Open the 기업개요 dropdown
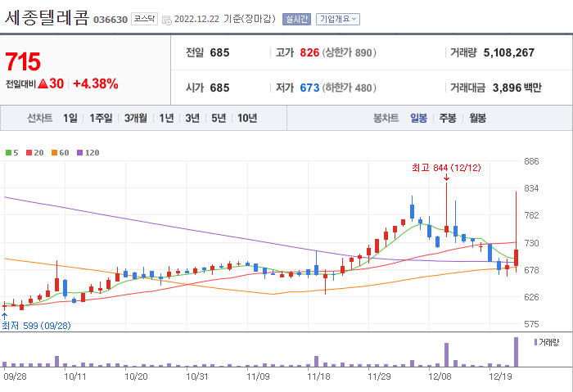573x392 pixels. [x=338, y=20]
